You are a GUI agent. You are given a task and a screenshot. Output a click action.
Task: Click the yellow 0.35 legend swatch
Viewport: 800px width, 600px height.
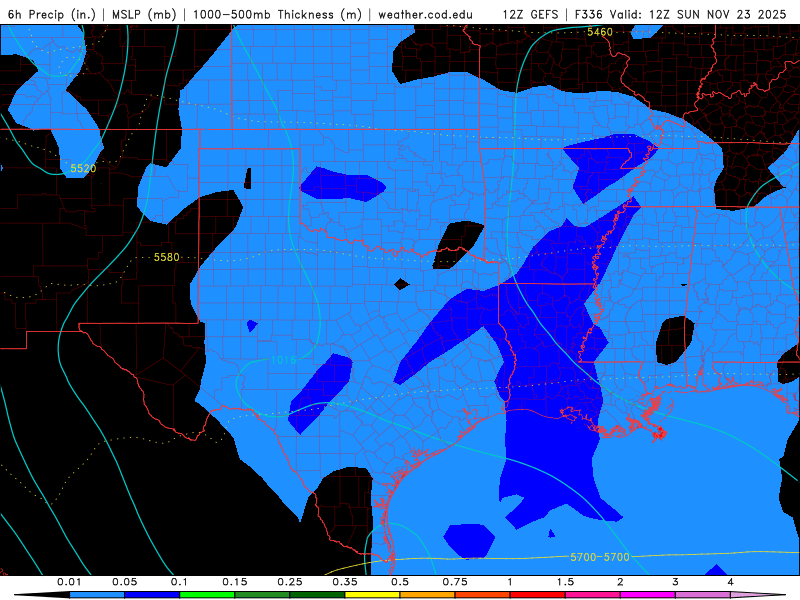372,595
